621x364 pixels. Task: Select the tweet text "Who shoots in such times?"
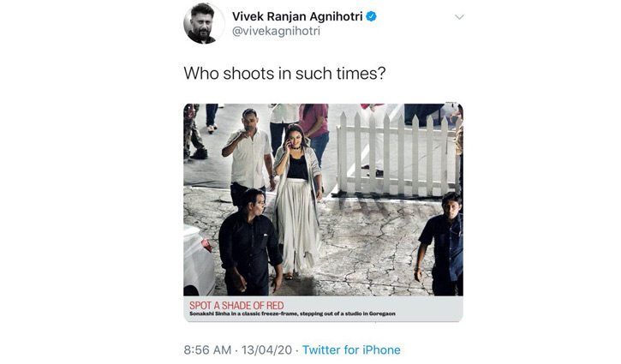tap(284, 74)
